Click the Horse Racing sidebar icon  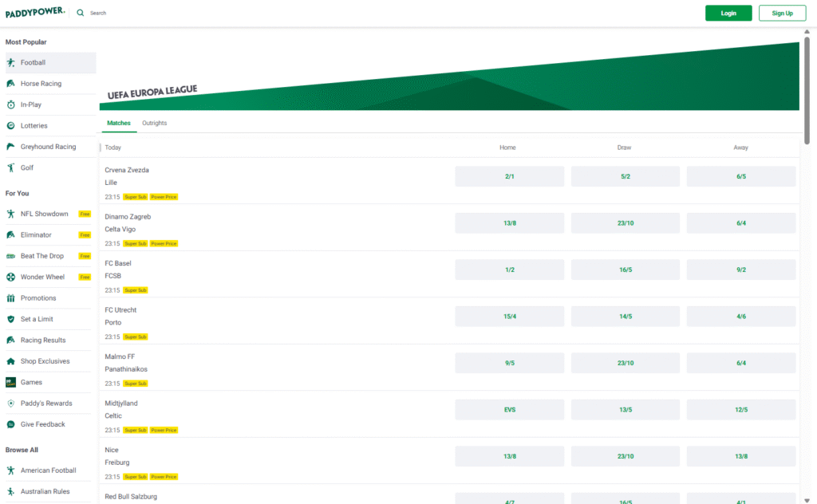11,84
